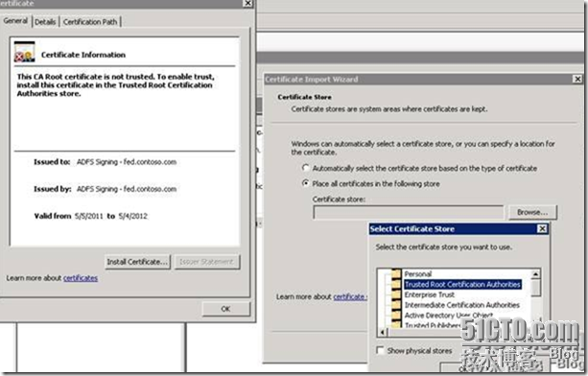Open the certificates help link in the Certificate dialog
This screenshot has height=376, width=588.
(81, 278)
